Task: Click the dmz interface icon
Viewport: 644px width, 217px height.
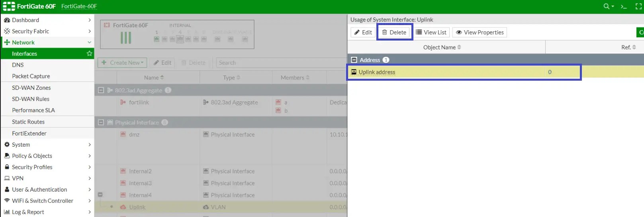Action: pyautogui.click(x=123, y=134)
